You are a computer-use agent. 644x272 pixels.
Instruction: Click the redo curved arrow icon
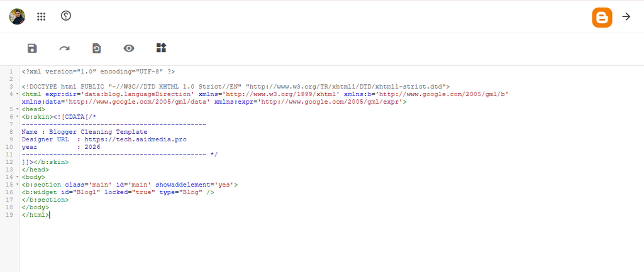pos(64,48)
